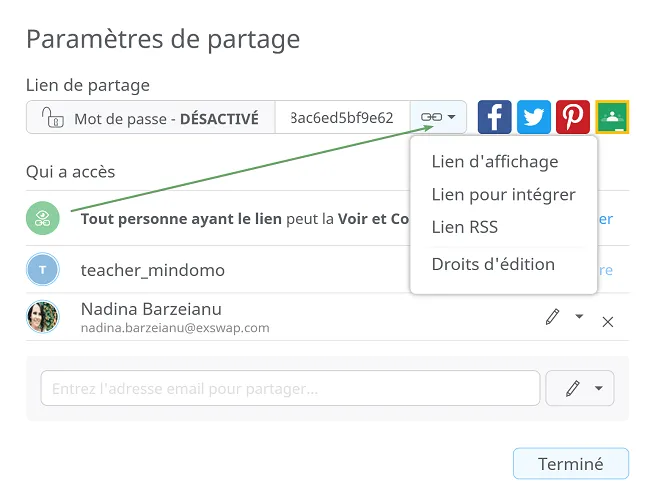650x503 pixels.
Task: Click the teacher_mindomo avatar icon
Action: [x=43, y=270]
